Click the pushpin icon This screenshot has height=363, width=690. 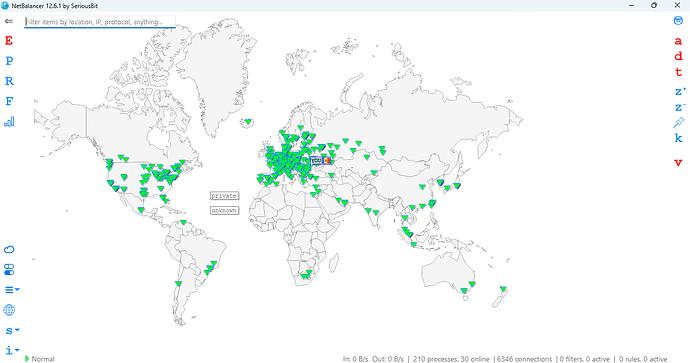tap(679, 123)
